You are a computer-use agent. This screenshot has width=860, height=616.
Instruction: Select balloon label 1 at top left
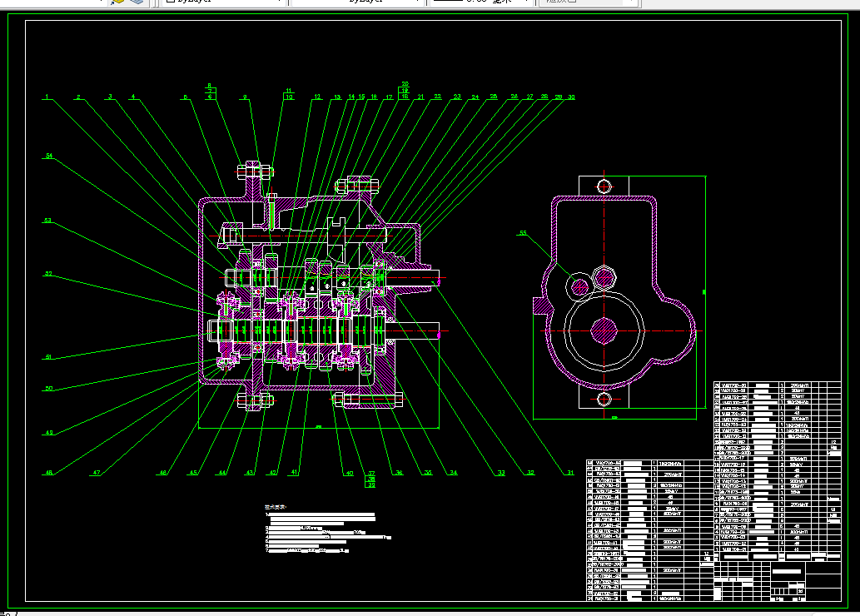(x=47, y=97)
